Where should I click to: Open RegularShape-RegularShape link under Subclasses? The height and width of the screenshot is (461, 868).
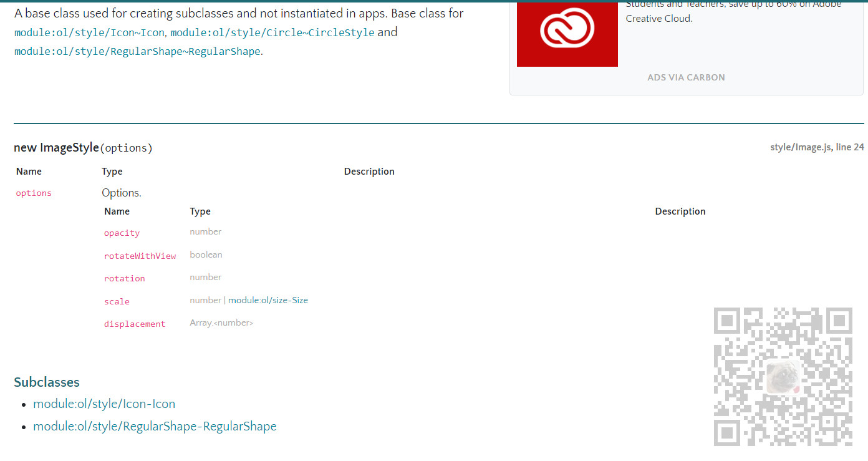[155, 426]
